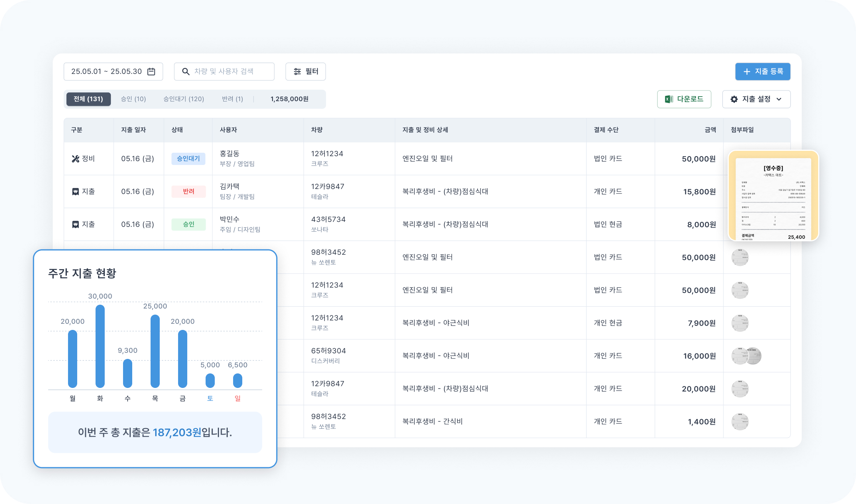The width and height of the screenshot is (856, 504).
Task: Click the enlarged 영수증 receipt preview
Action: click(773, 195)
